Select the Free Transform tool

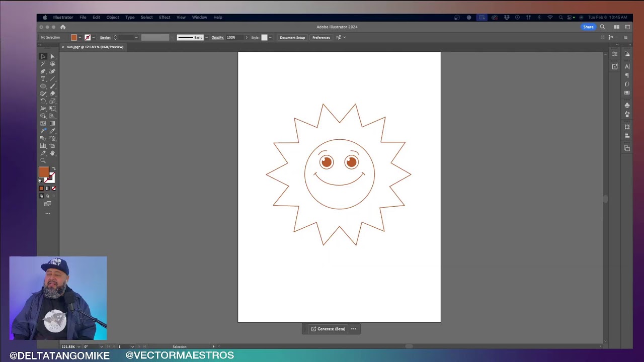(x=52, y=108)
